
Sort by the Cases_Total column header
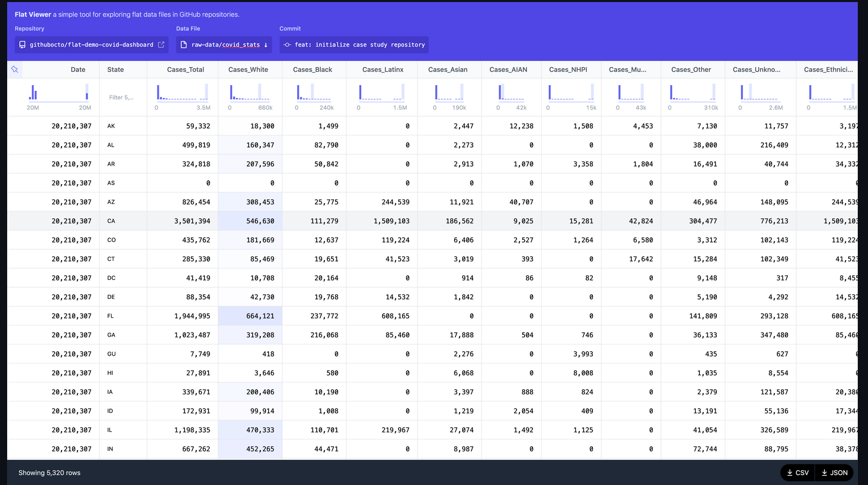[x=185, y=70]
